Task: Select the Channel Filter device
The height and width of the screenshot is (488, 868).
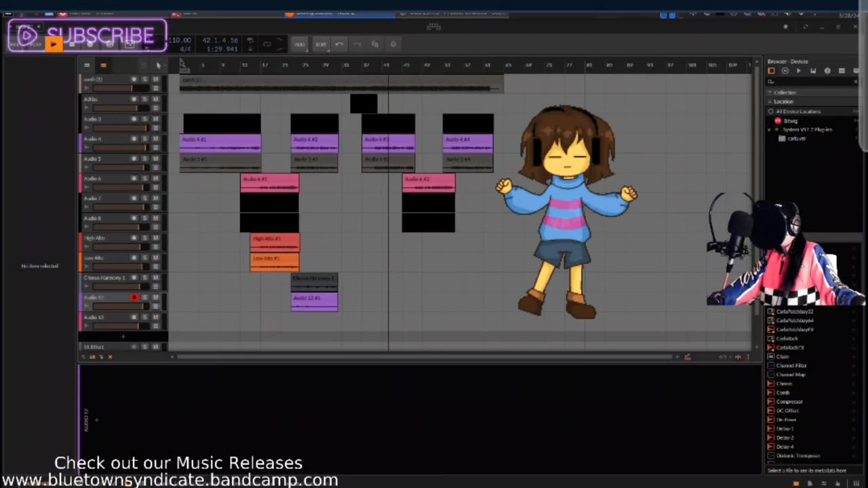Action: (x=791, y=365)
